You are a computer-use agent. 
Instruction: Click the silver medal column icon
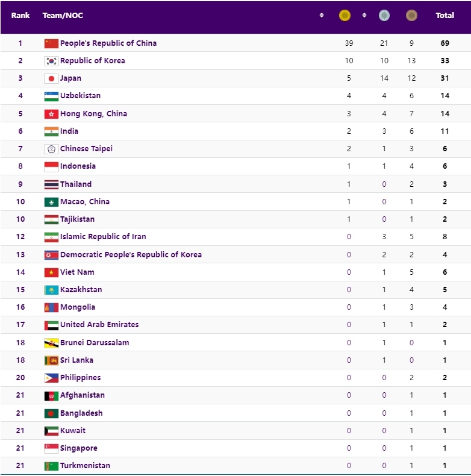coord(384,16)
